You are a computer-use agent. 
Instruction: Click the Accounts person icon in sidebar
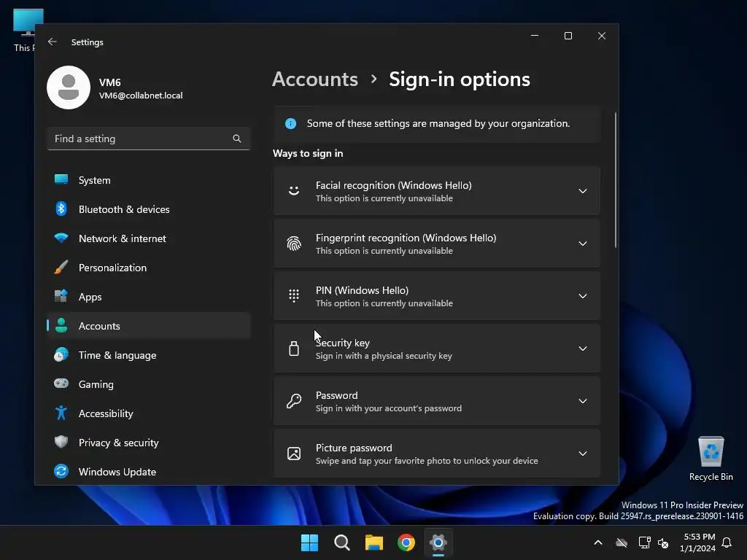[x=61, y=325]
